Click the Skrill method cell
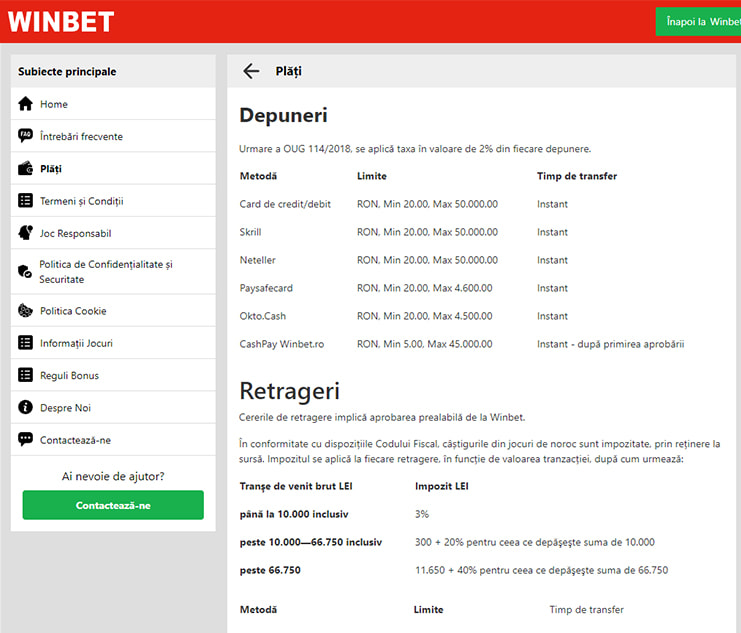Screen dimensions: 741x633 click(250, 232)
